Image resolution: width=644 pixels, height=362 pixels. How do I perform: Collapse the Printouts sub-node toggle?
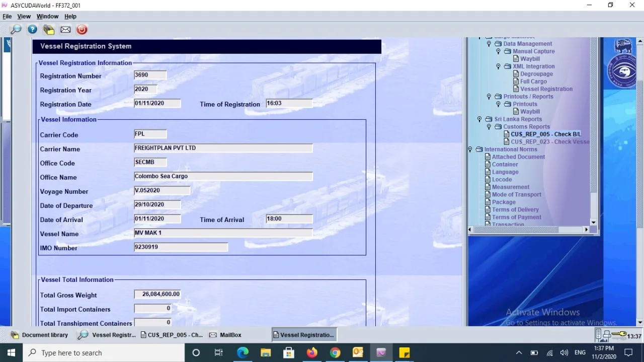(498, 104)
